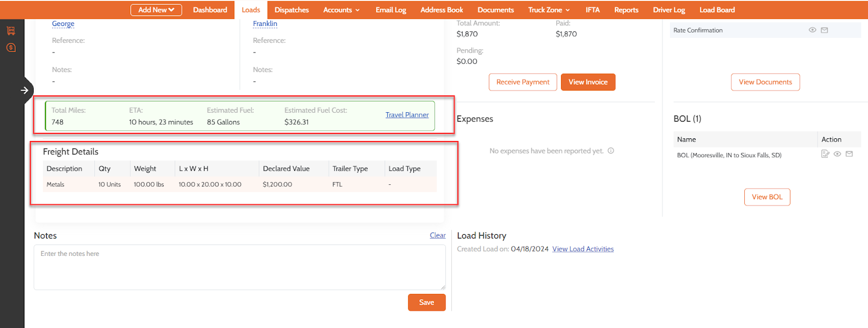This screenshot has width=868, height=328.
Task: Click the Metals freight description cell
Action: click(55, 184)
